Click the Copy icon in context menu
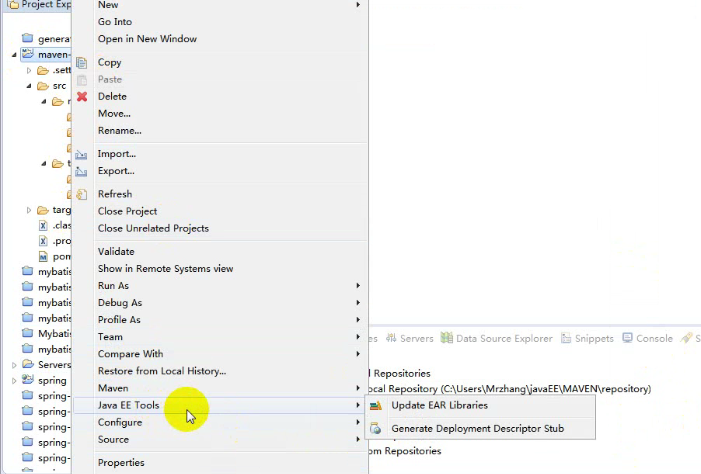 (81, 63)
